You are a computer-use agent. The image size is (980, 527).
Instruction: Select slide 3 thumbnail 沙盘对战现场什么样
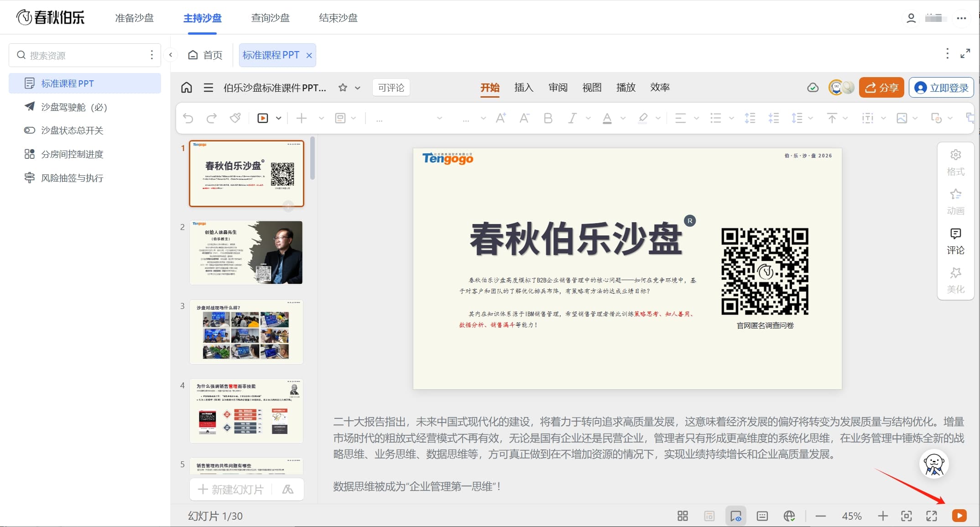[246, 332]
